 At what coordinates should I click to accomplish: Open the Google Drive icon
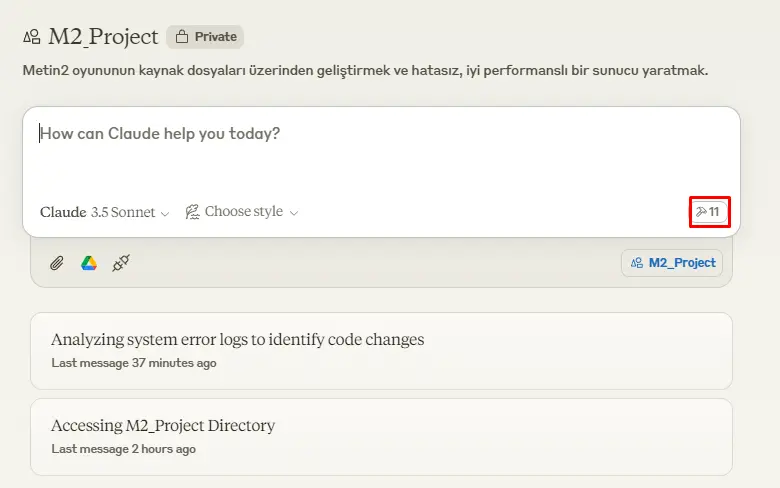89,263
